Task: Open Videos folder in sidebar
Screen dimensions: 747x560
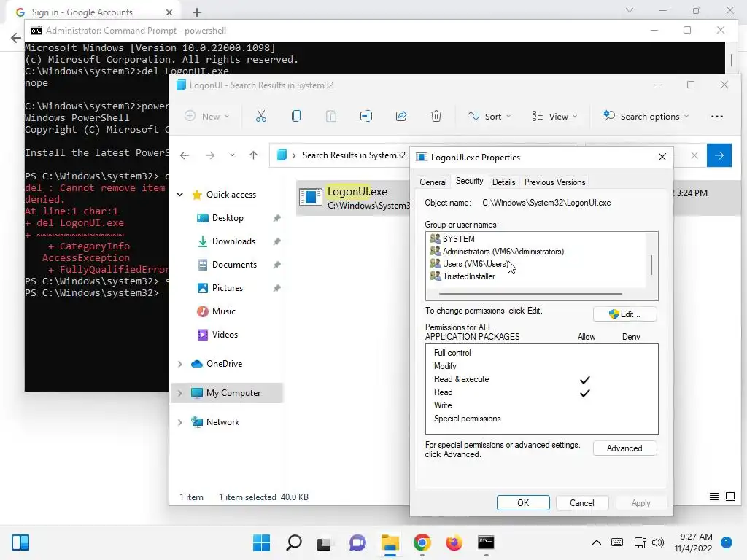Action: tap(225, 334)
